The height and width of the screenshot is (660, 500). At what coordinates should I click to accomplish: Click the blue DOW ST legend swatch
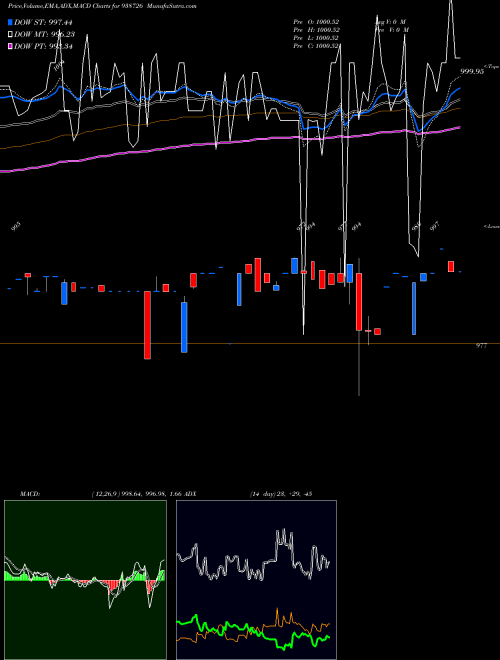point(10,22)
